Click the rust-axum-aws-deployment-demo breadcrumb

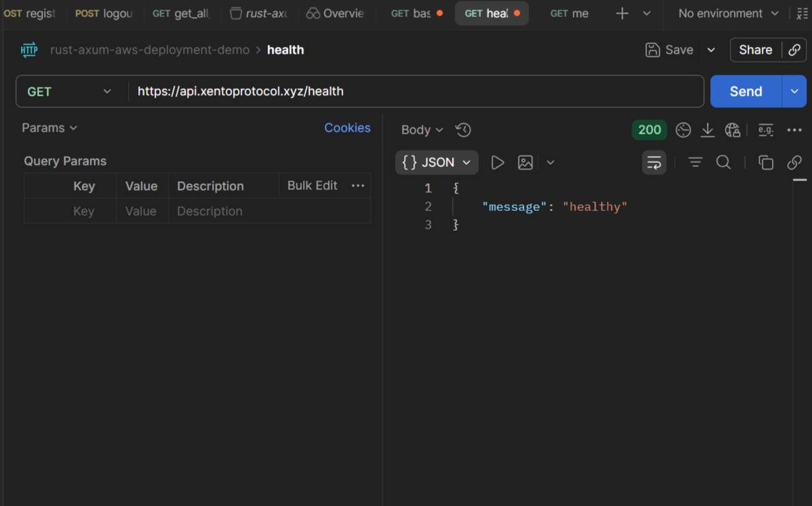coord(150,50)
